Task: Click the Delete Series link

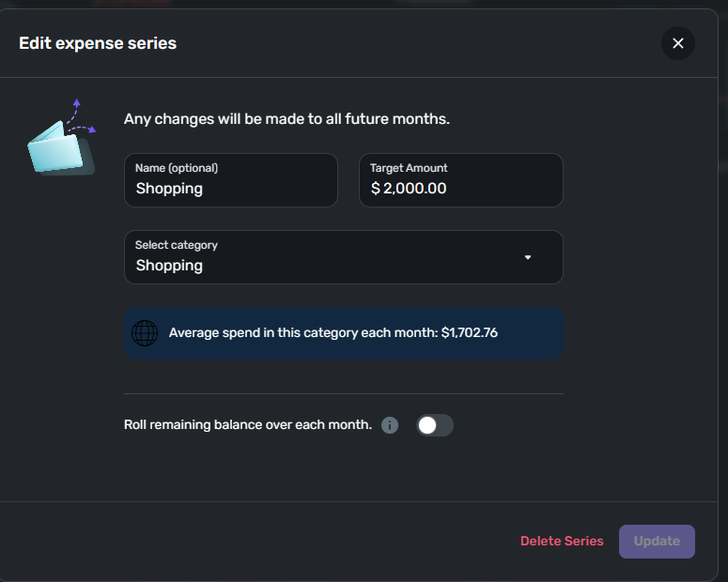Action: pyautogui.click(x=562, y=542)
